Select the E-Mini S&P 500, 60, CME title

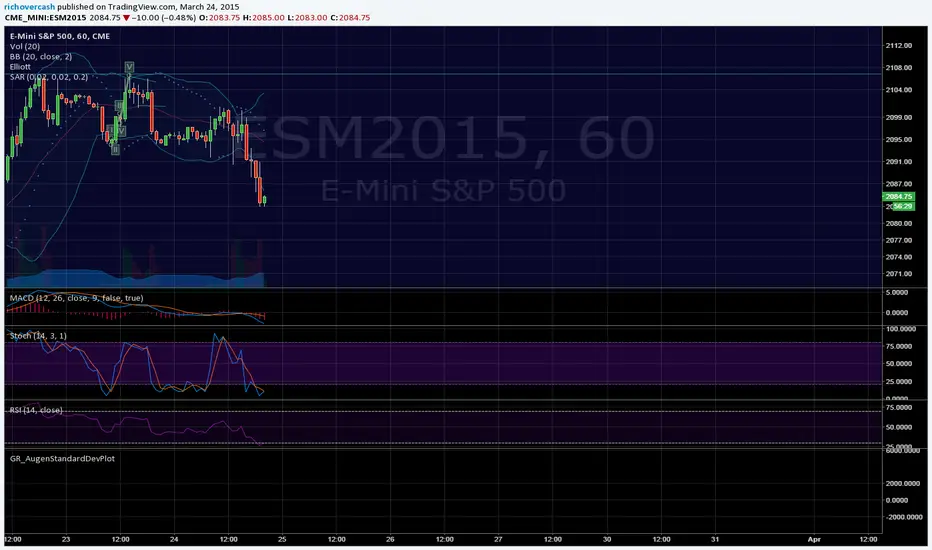[59, 36]
